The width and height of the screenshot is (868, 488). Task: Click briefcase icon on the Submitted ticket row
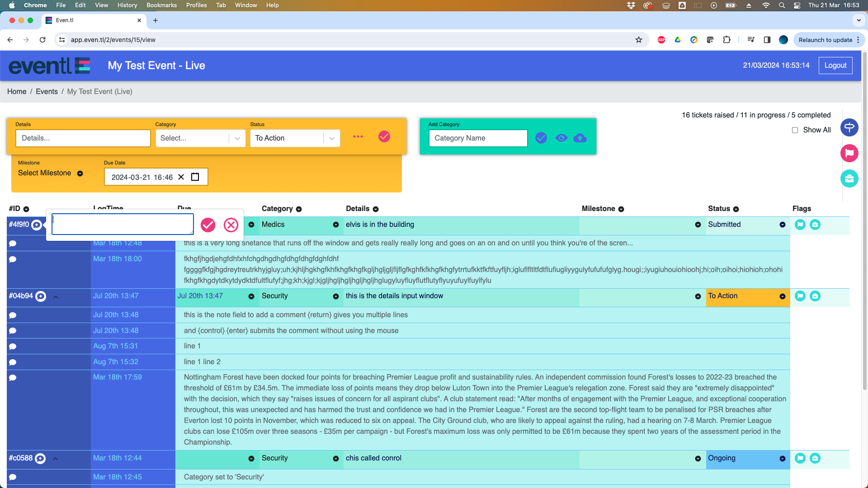tap(815, 225)
